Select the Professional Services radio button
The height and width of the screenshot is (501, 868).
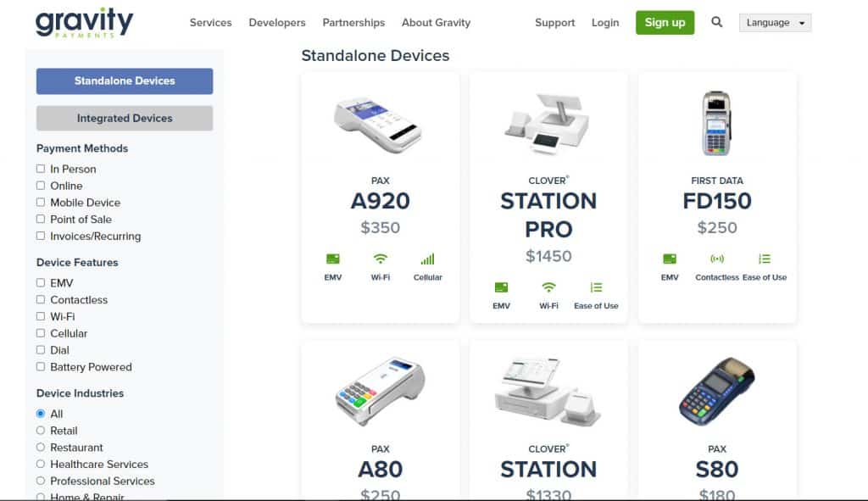pyautogui.click(x=41, y=481)
